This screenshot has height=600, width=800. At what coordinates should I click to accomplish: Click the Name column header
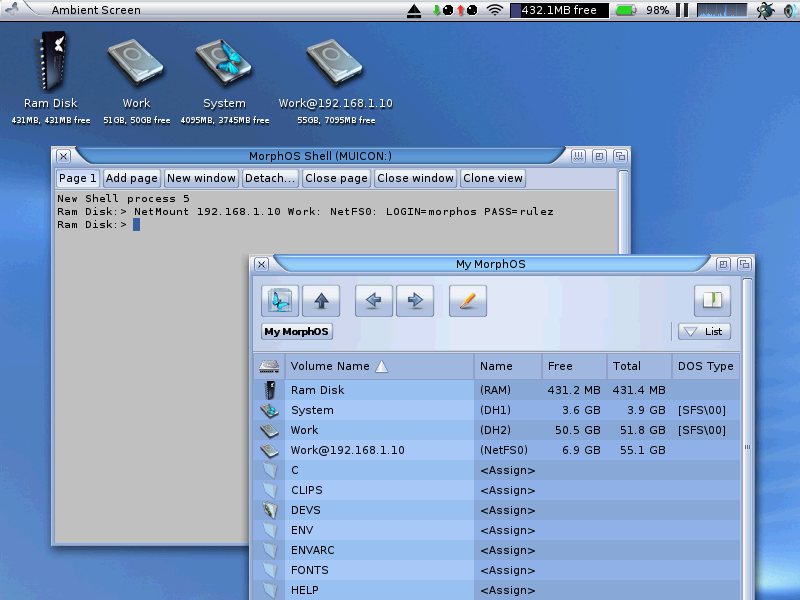pyautogui.click(x=508, y=366)
